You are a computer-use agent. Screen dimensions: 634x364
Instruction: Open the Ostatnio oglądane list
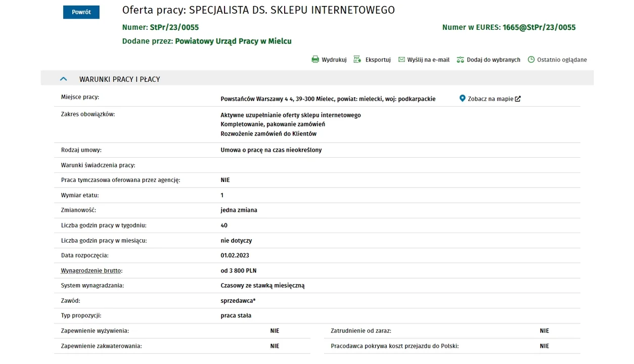click(562, 60)
